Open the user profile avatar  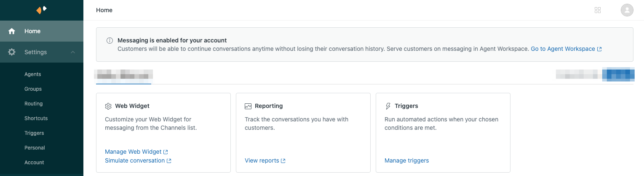point(627,10)
